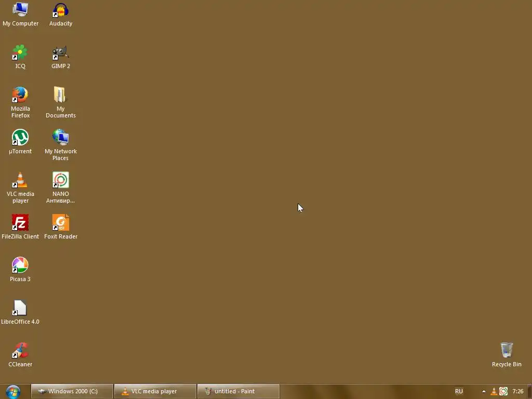This screenshot has height=399, width=532.
Task: Switch to untitled - Paint taskbar button
Action: click(238, 391)
